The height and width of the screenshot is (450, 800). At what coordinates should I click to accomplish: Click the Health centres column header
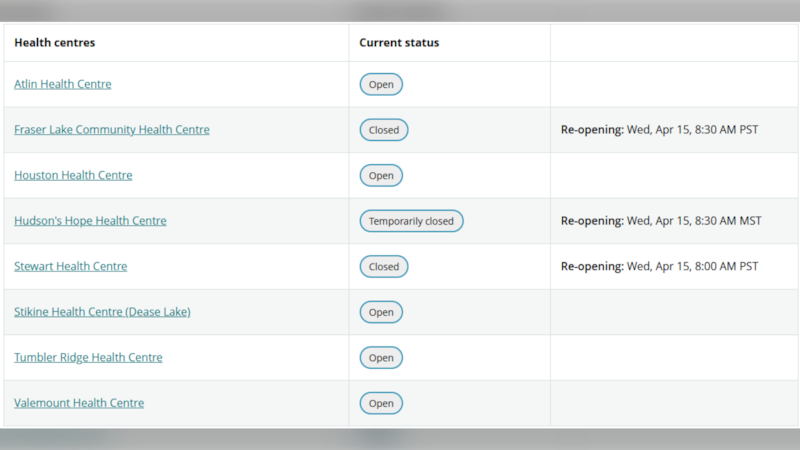pyautogui.click(x=55, y=43)
